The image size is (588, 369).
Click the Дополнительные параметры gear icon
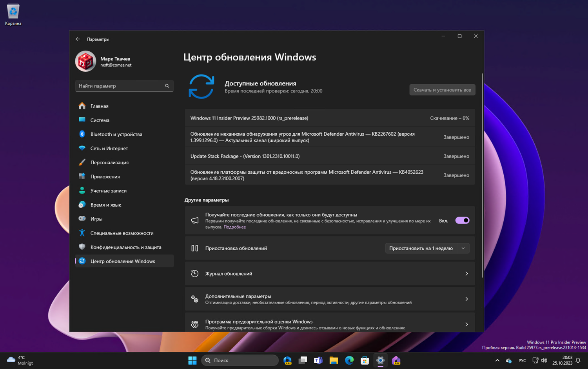pos(195,299)
